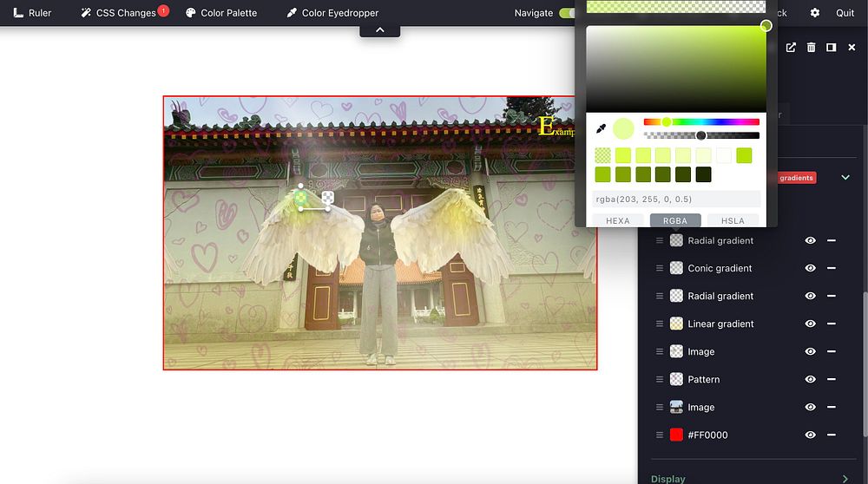Select the first swatch in second row
The width and height of the screenshot is (868, 484).
(603, 175)
